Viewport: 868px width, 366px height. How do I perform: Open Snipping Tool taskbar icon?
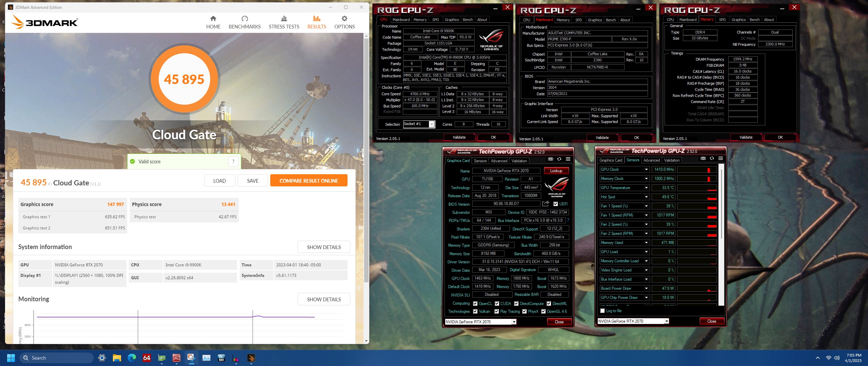(192, 358)
